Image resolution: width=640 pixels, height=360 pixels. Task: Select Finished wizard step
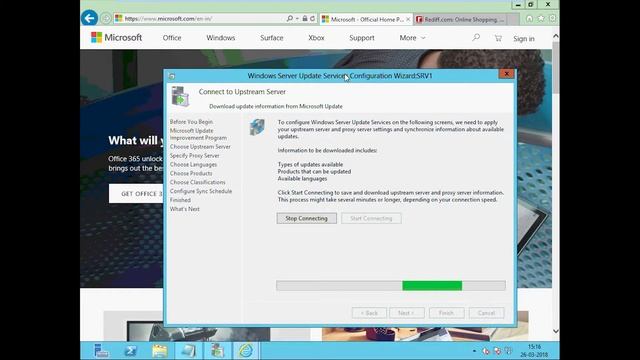click(x=180, y=200)
